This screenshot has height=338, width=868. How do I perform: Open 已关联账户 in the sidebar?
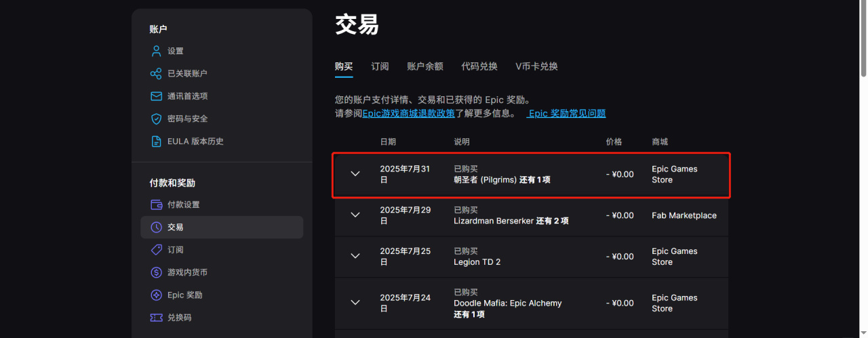187,73
